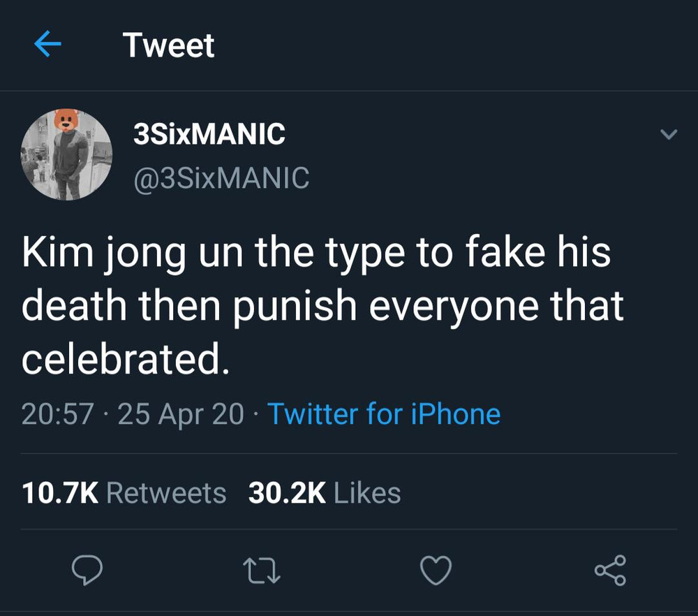This screenshot has width=698, height=616.
Task: Click the Twitter for iPhone source link
Action: (x=384, y=414)
